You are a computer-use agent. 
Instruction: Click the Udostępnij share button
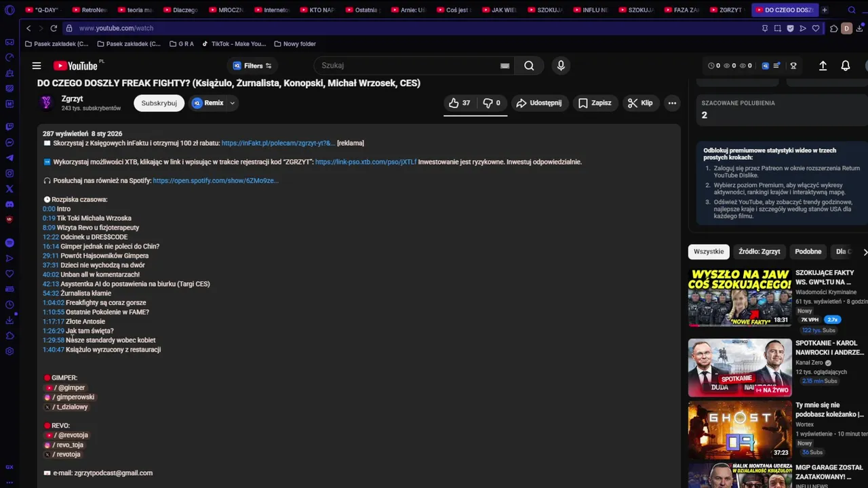539,103
